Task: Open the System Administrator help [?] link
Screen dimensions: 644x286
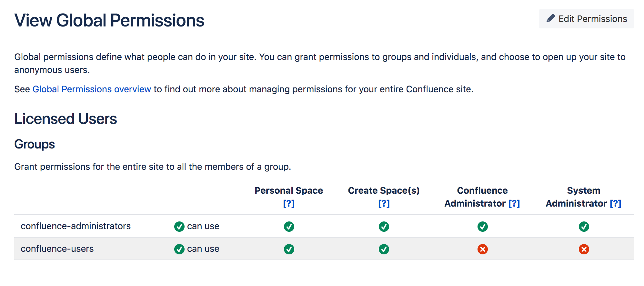Action: [615, 203]
